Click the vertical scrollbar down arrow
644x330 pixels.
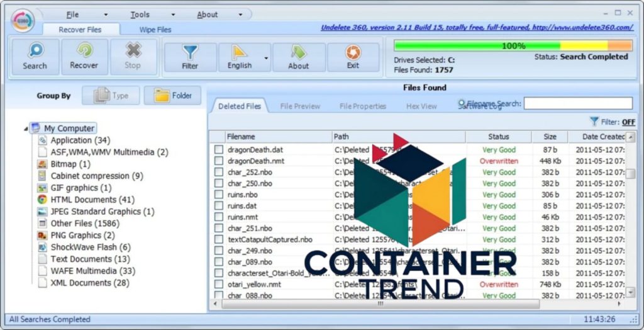[630, 293]
